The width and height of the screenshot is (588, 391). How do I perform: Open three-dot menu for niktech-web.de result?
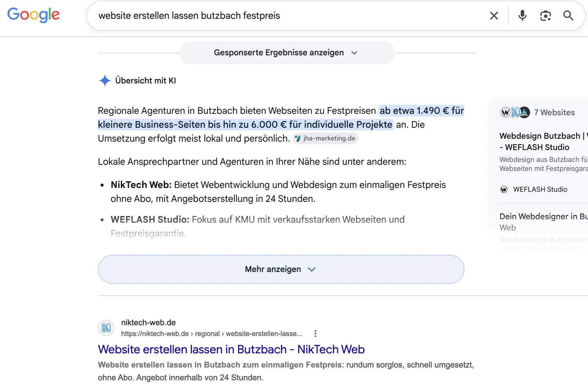[x=315, y=334]
